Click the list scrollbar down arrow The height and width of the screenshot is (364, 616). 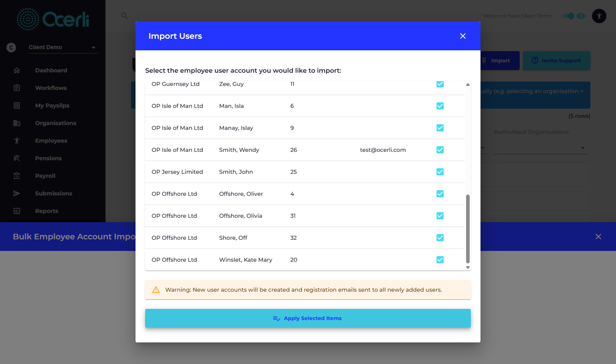coord(468,268)
